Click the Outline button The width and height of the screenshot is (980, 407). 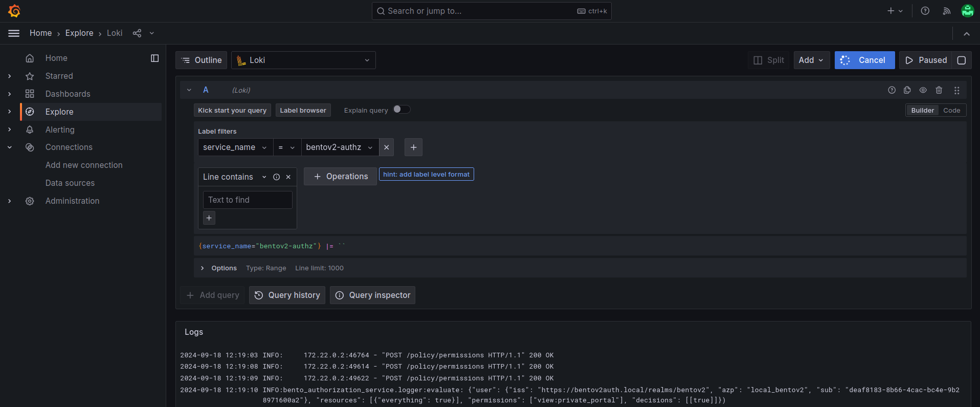click(x=201, y=60)
